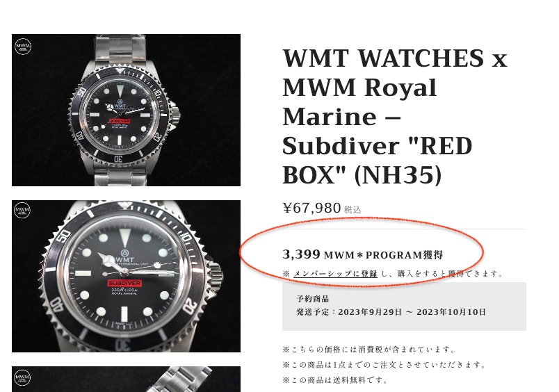
Task: Click the free shipping note 送料無料
Action: 335,380
